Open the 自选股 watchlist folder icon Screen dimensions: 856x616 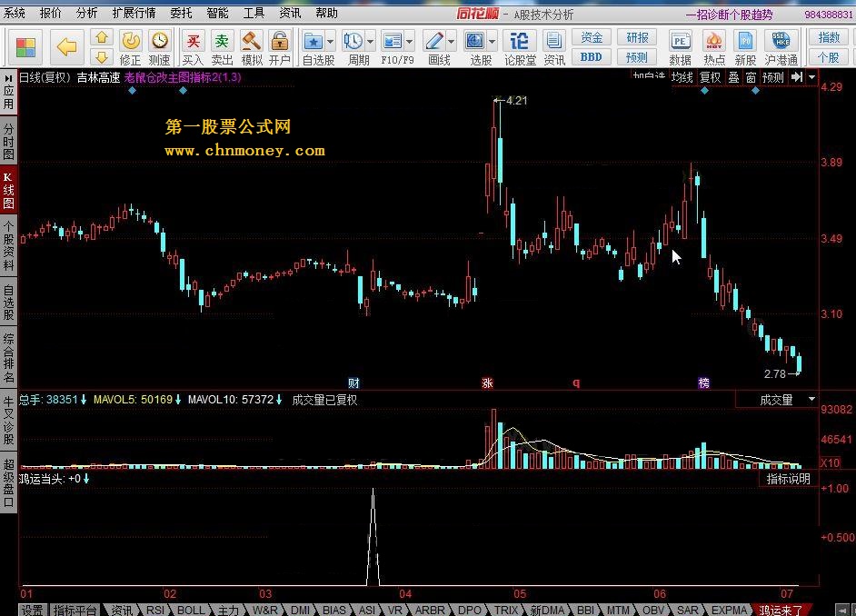click(314, 41)
